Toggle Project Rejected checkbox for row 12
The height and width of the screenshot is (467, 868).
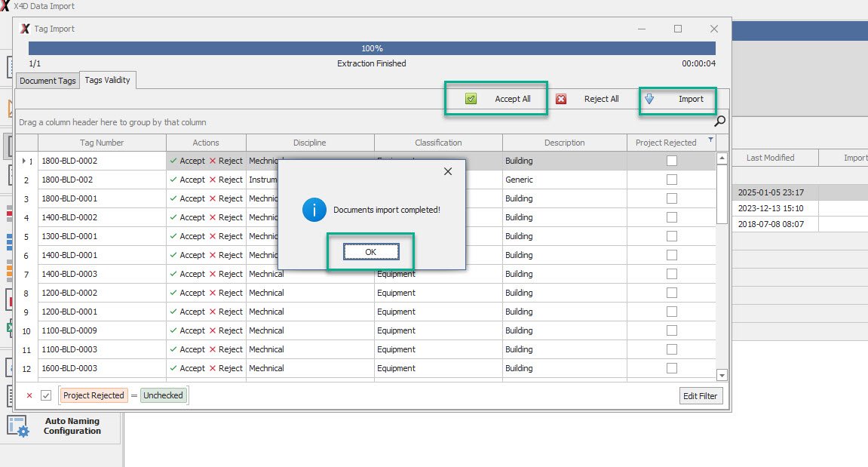coord(672,368)
